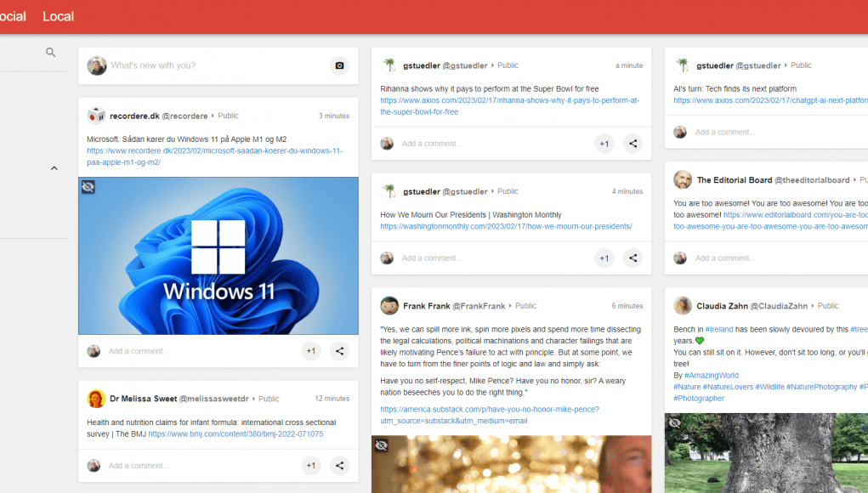Share the recordere.dk Windows 11 post

point(339,351)
